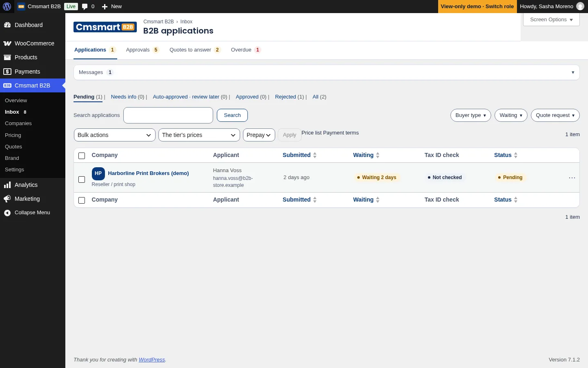Switch to the Approvals tab
Viewport: 588px width, 368px height.
[x=143, y=50]
